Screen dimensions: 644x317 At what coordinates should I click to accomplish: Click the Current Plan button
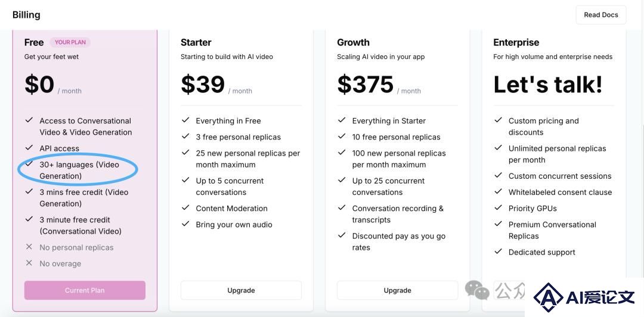85,290
